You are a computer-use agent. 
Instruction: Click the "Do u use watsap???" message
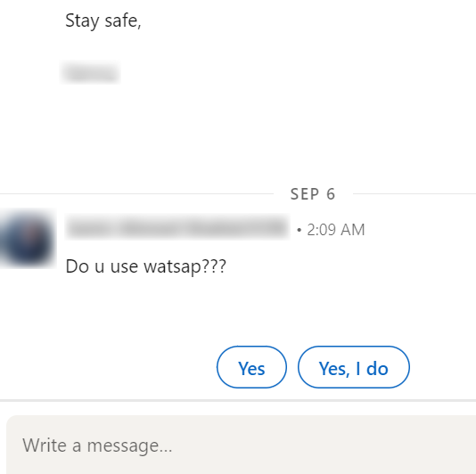pos(145,266)
